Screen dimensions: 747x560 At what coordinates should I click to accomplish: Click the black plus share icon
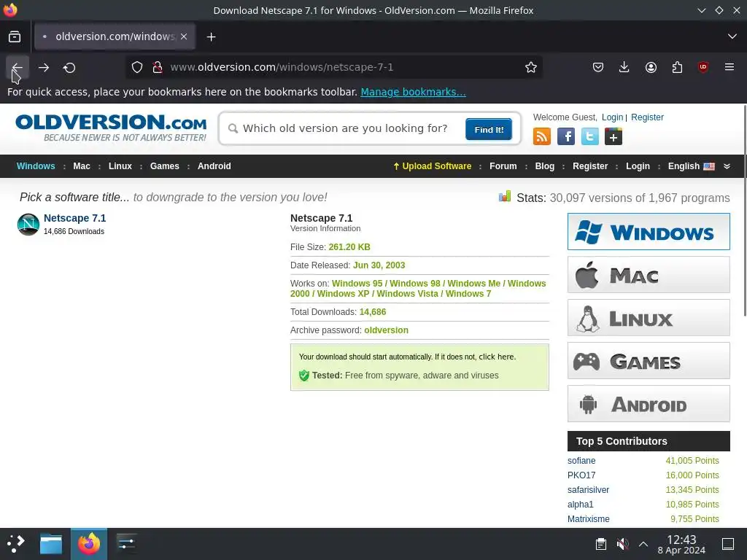(613, 136)
